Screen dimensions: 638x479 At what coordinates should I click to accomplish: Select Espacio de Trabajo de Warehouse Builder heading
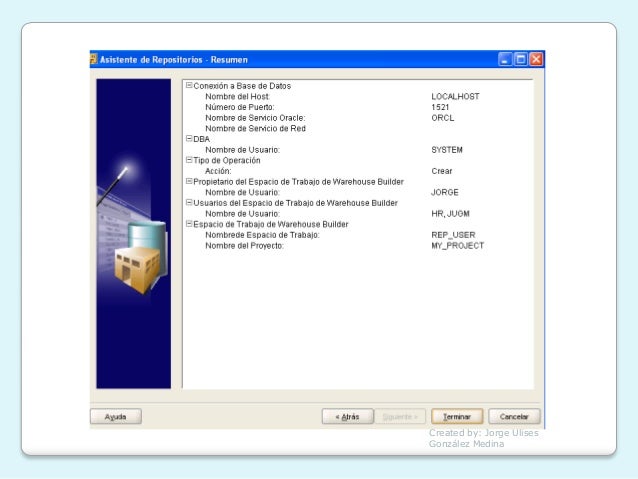coord(271,224)
